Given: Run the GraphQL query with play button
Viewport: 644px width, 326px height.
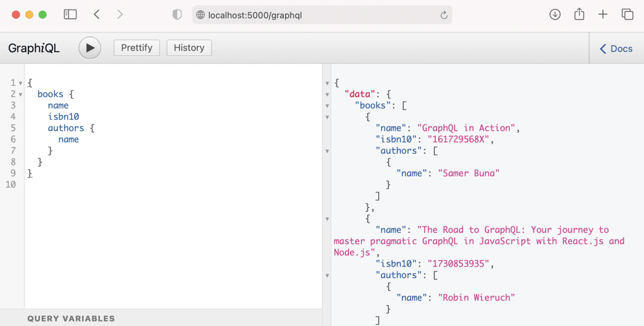Looking at the screenshot, I should click(x=90, y=48).
